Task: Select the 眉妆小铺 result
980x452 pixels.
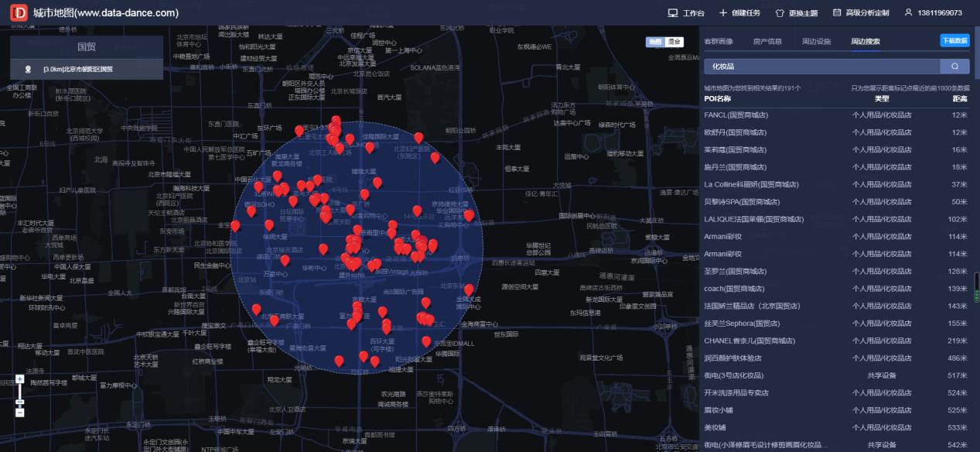Action: (836, 410)
